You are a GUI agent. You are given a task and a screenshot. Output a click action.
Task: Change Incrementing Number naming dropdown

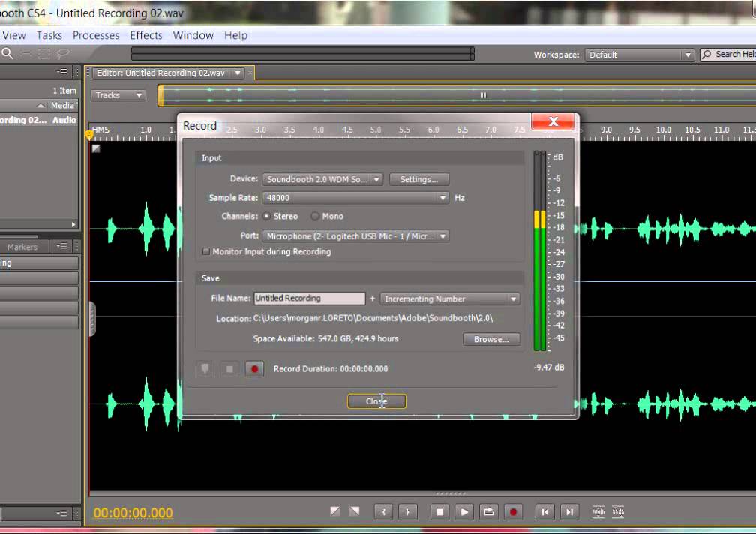tap(514, 298)
